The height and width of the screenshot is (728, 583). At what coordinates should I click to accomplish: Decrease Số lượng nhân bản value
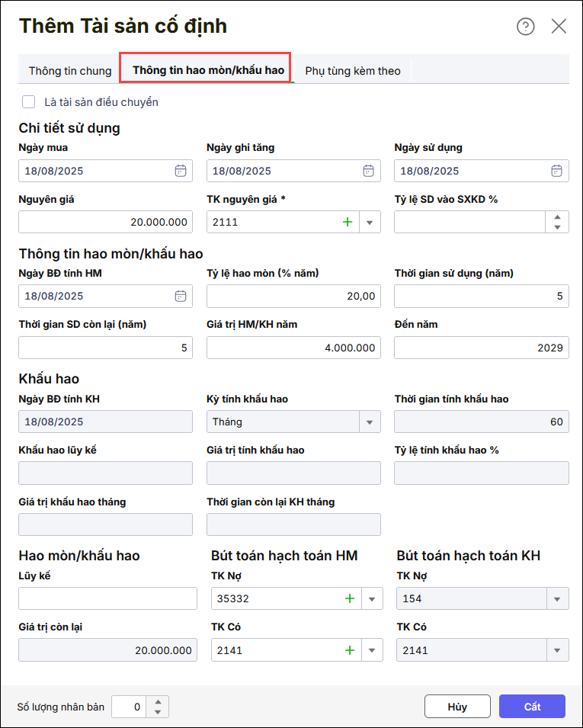pos(158,712)
